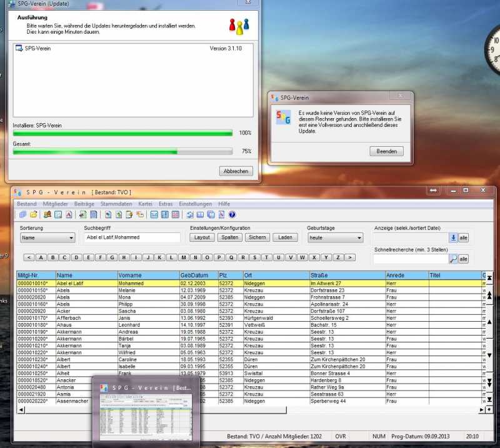
Task: Open the Sortierung dropdown showing Name
Action: (x=47, y=238)
